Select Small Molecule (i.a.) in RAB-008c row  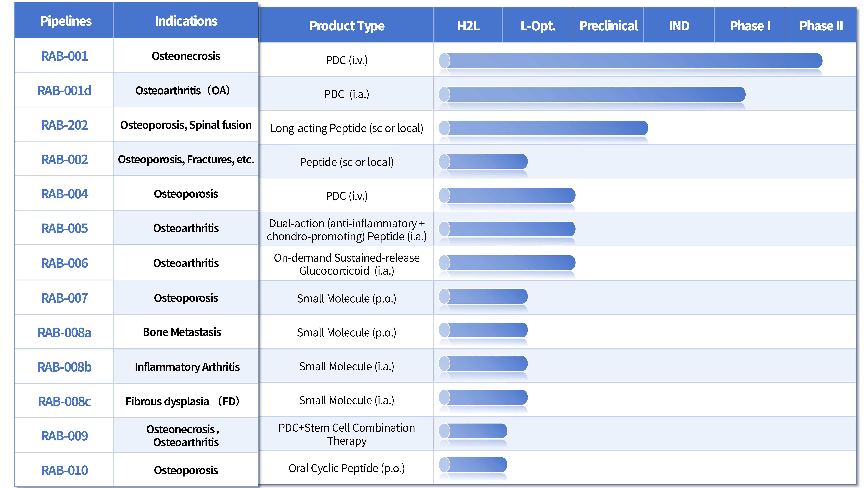[347, 400]
